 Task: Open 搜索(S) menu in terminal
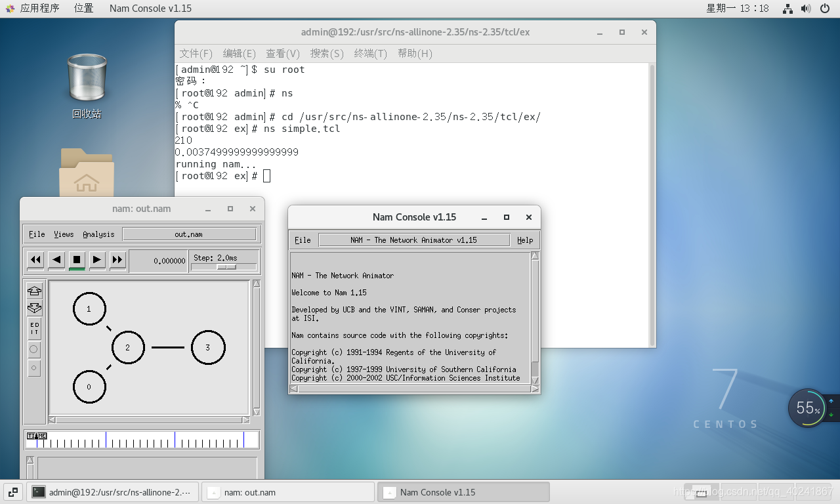tap(327, 53)
